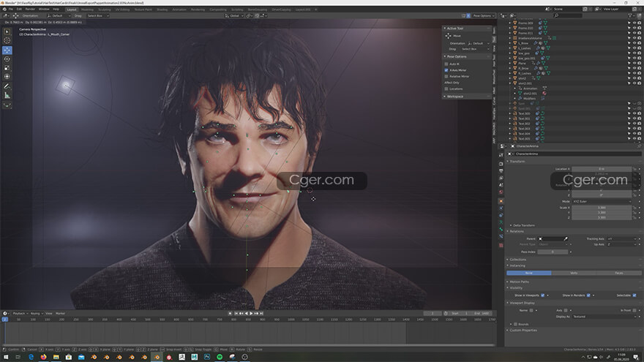Click the Parent field eyedropper icon

[566, 238]
